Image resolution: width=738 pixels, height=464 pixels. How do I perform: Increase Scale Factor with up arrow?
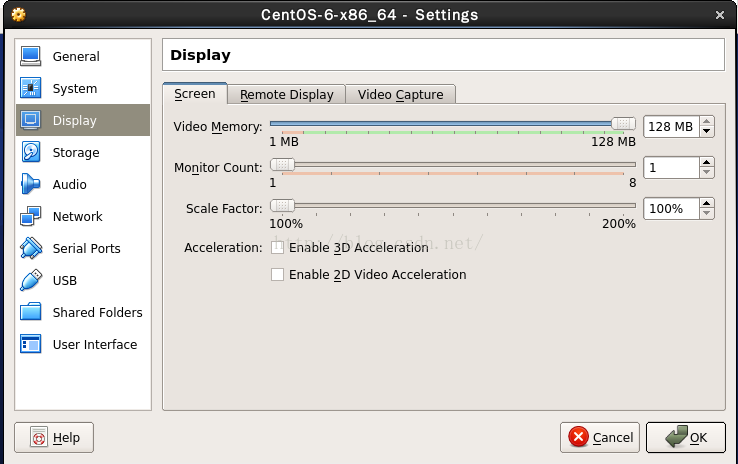pyautogui.click(x=706, y=203)
